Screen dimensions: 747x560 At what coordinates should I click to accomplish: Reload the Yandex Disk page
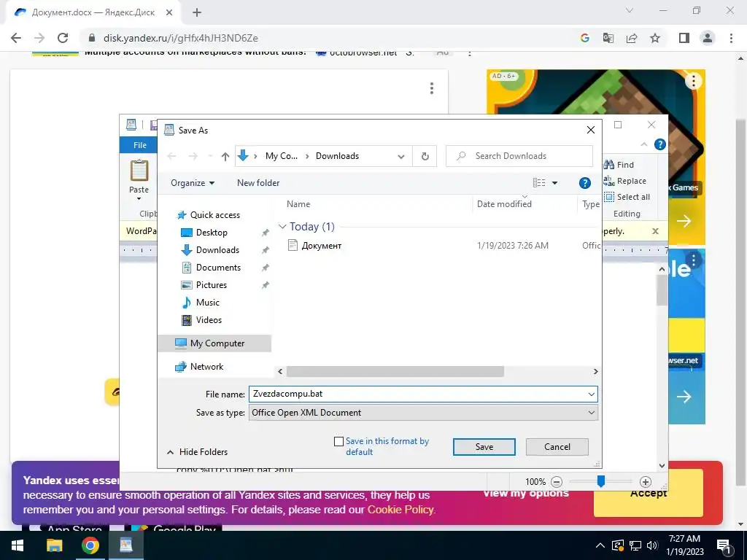coord(63,38)
